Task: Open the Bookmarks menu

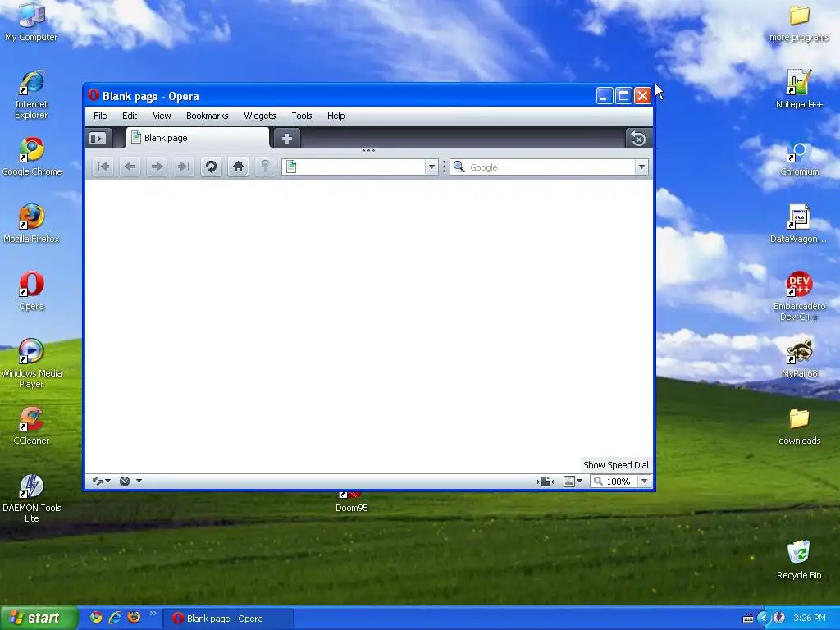Action: coord(208,116)
